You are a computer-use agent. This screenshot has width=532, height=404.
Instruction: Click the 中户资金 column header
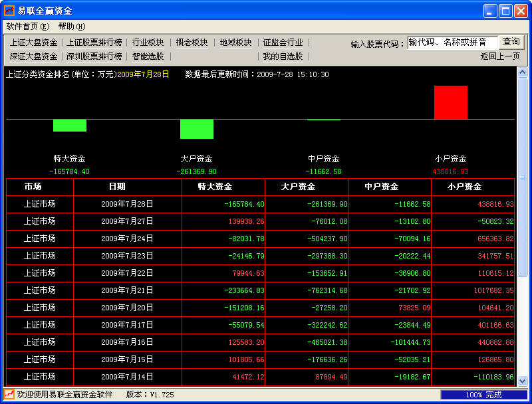click(381, 187)
